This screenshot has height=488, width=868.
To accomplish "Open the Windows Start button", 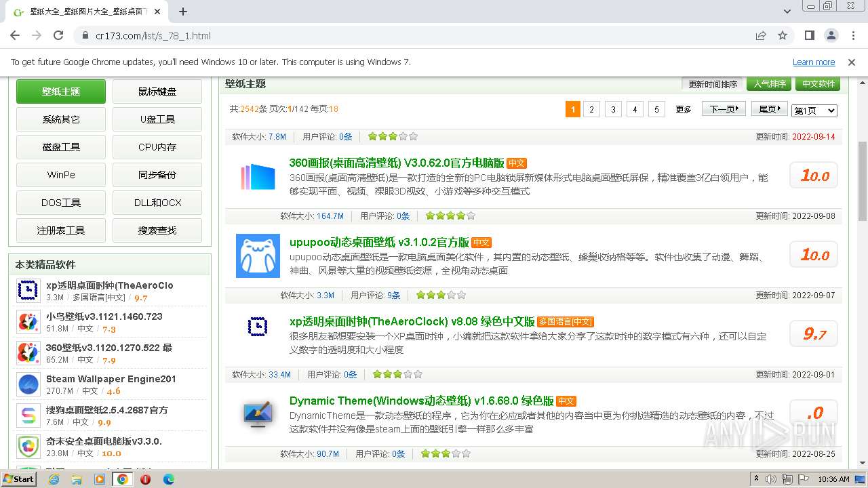I will pos(19,479).
